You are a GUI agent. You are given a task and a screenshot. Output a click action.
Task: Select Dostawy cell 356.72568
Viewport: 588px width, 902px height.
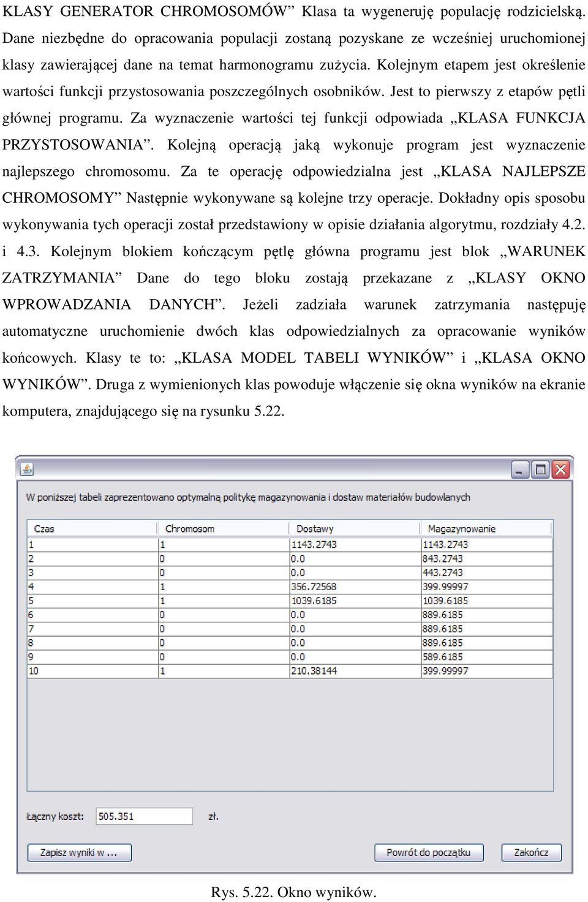tap(355, 586)
